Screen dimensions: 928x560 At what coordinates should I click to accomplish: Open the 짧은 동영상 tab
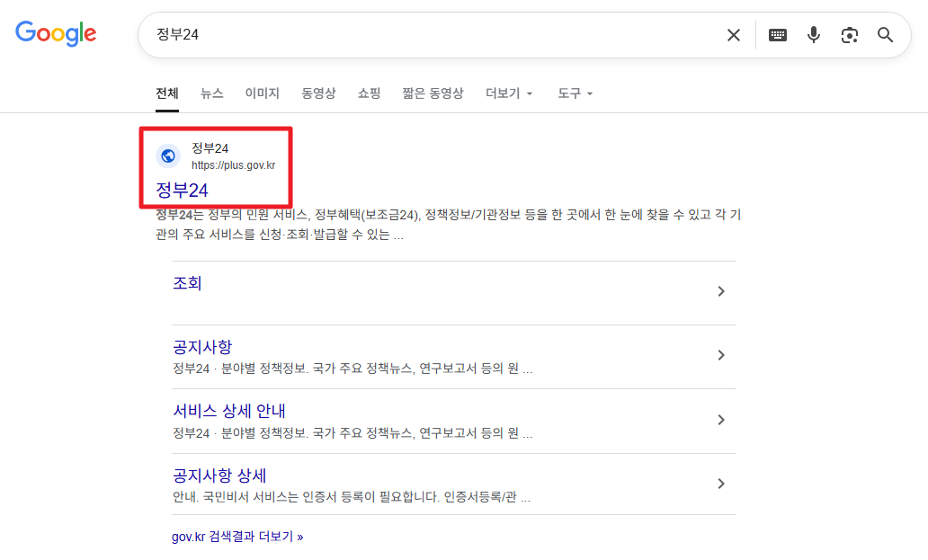pos(433,93)
